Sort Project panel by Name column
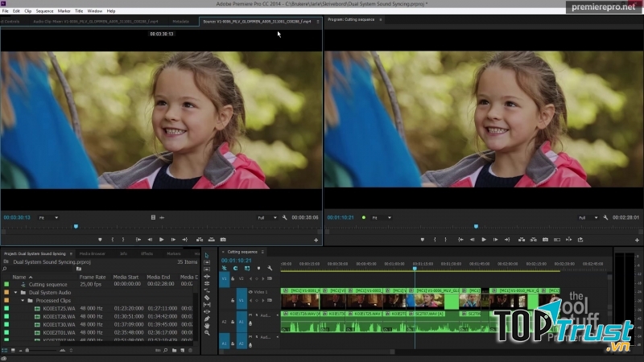The image size is (644, 362). pyautogui.click(x=19, y=277)
